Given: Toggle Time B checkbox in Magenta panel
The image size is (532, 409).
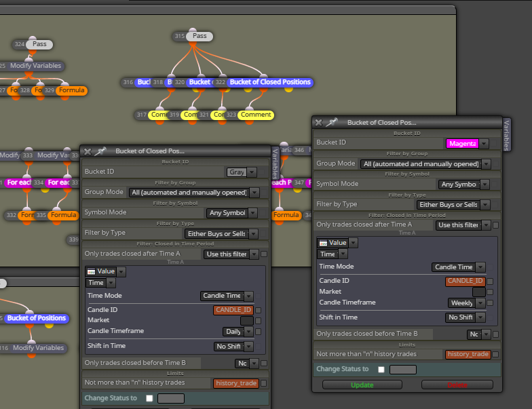Looking at the screenshot, I should pyautogui.click(x=495, y=334).
